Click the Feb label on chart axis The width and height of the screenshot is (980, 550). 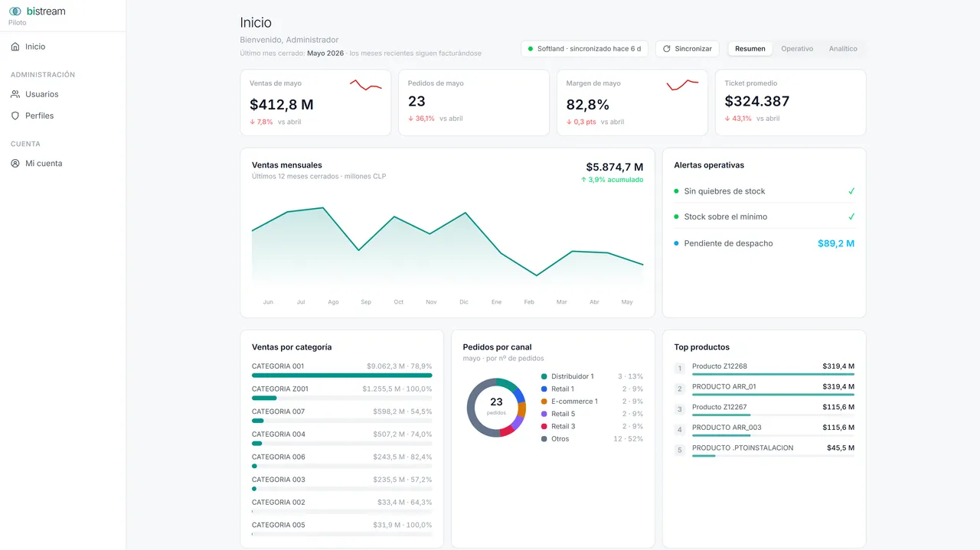(x=529, y=302)
